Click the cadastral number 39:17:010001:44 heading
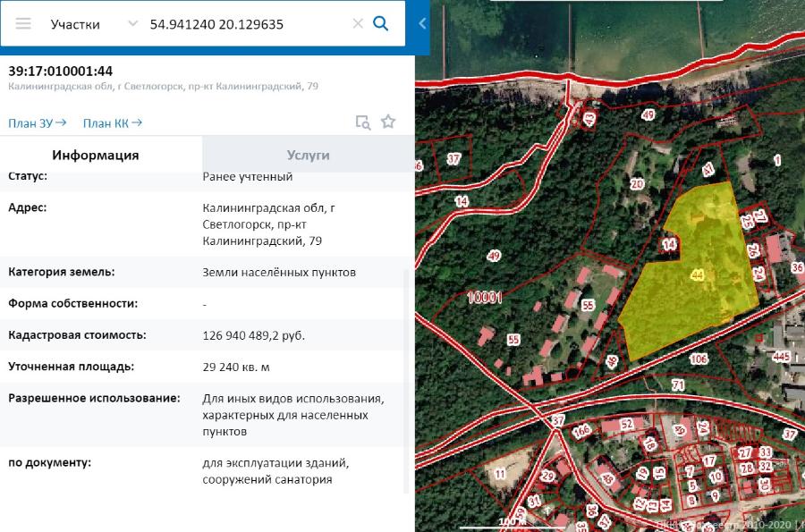Image resolution: width=805 pixels, height=532 pixels. tap(61, 71)
